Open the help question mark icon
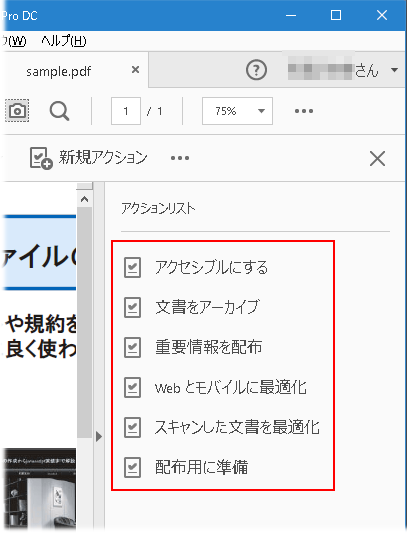 tap(256, 70)
